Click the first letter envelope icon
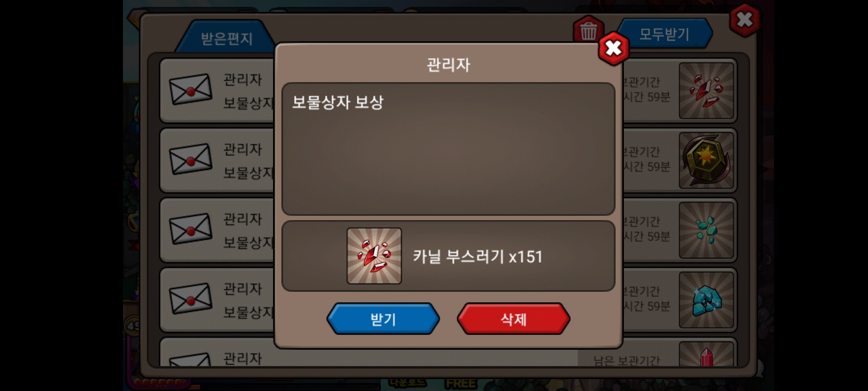This screenshot has width=868, height=391. pos(191,89)
